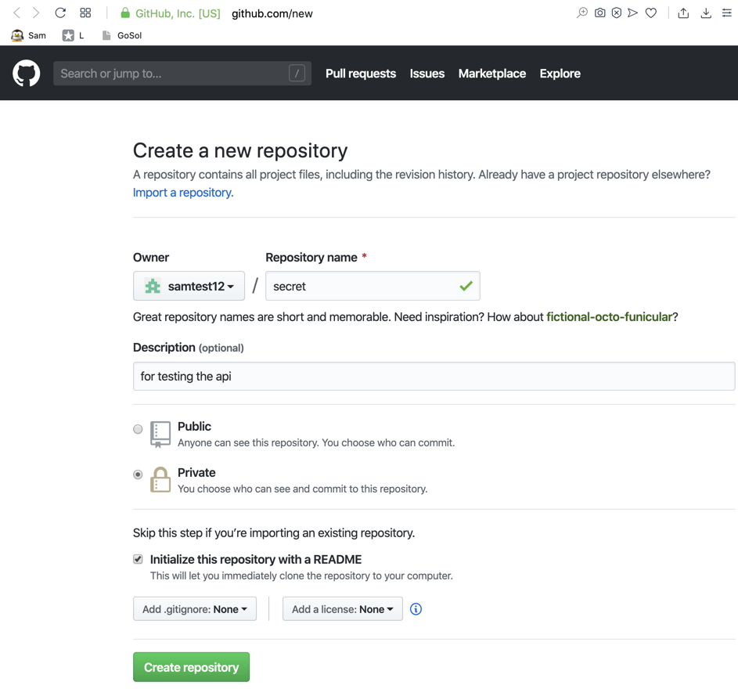Expand the Add a license dropdown

pos(342,609)
